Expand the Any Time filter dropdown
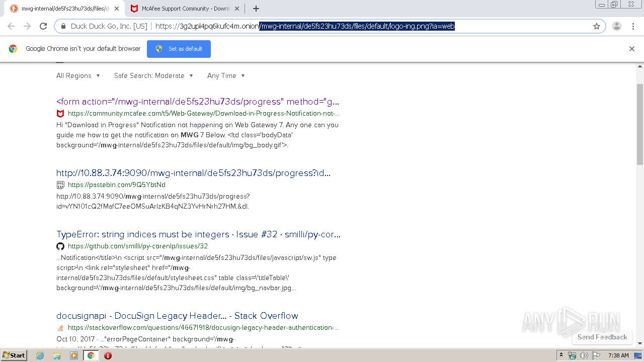 point(226,75)
